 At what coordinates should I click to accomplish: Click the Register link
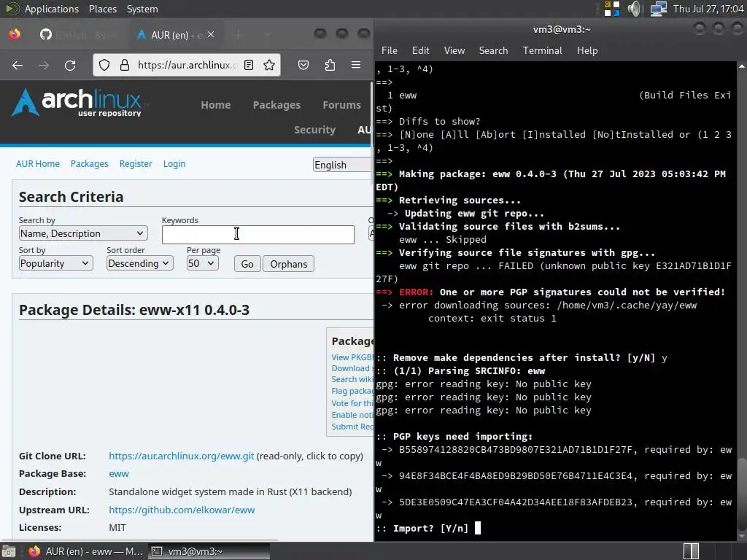tap(136, 164)
